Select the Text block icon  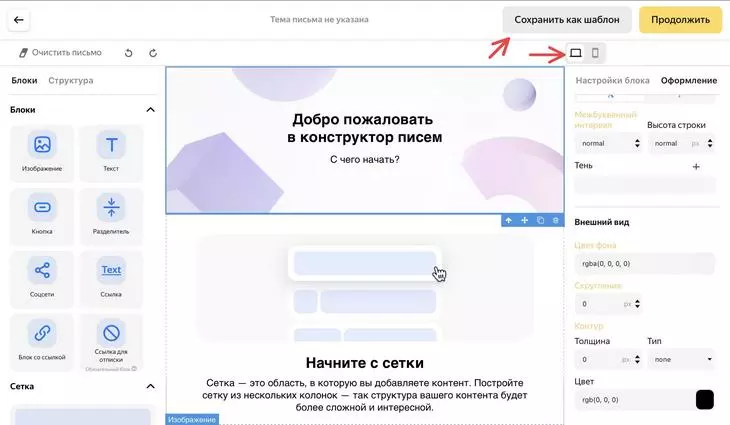click(x=111, y=144)
